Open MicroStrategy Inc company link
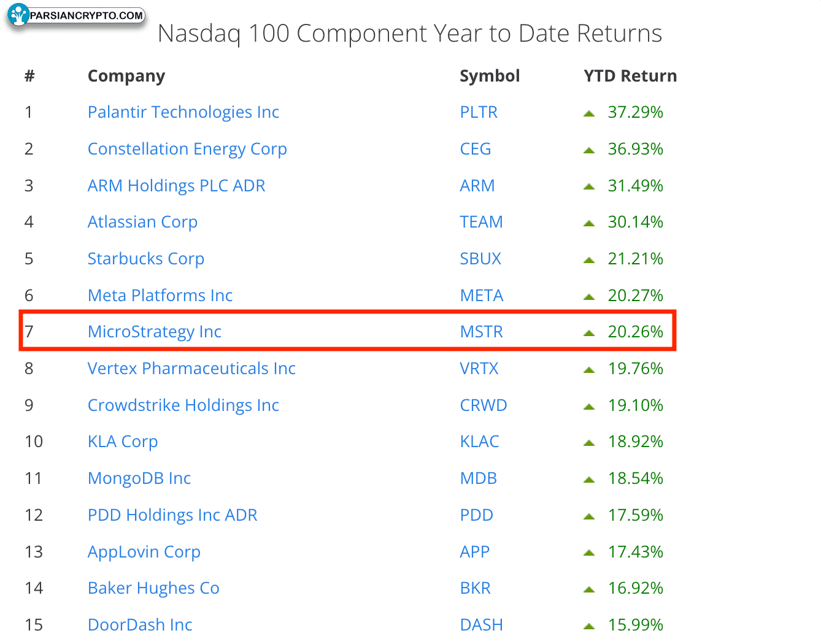Image resolution: width=821 pixels, height=644 pixels. (155, 332)
